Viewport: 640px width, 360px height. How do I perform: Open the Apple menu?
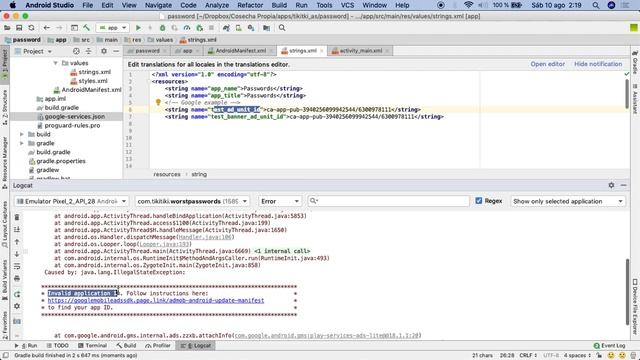point(13,5)
